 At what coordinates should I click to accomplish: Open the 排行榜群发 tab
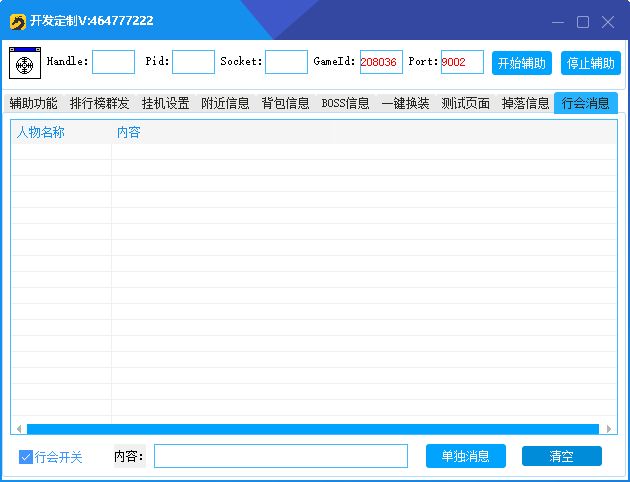tap(99, 103)
